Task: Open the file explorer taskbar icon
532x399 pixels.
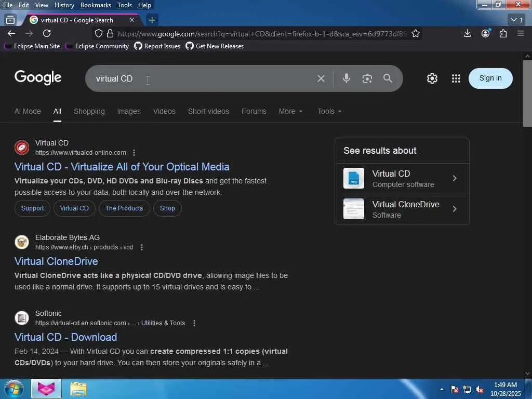Action: [79, 389]
